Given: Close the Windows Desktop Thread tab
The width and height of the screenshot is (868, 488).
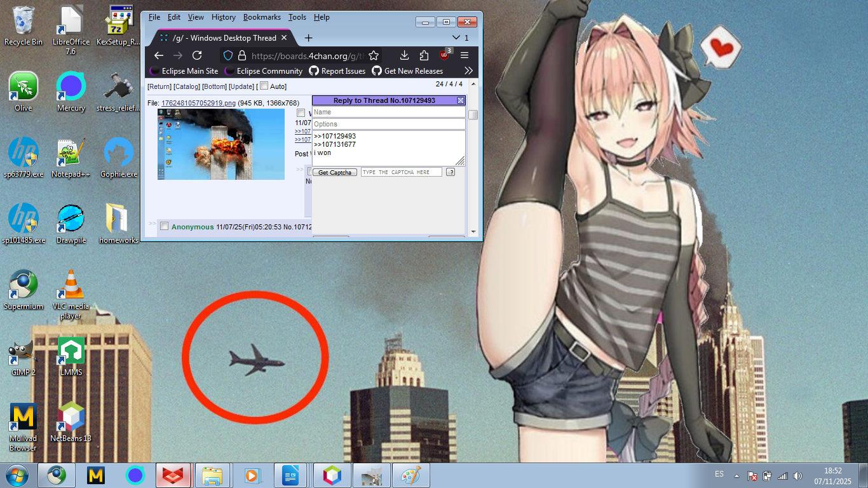Looking at the screenshot, I should pos(285,38).
